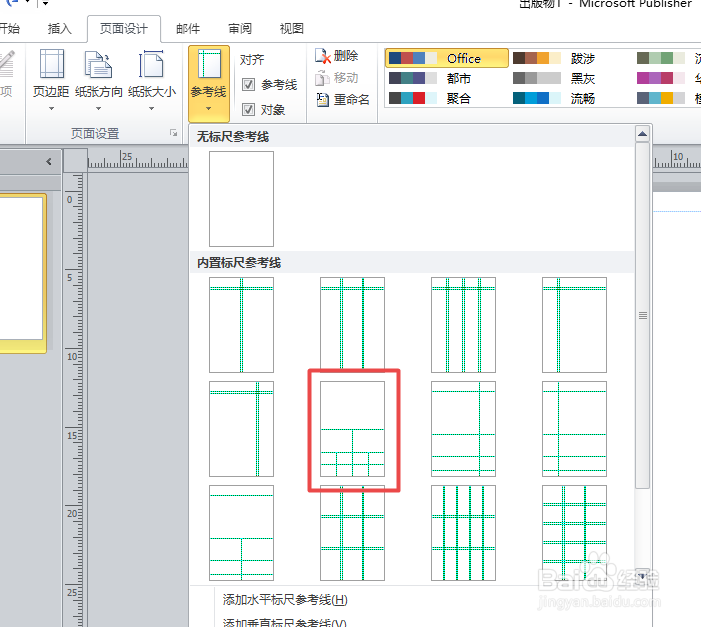
Task: Click gallery scrollbar up arrow
Action: pyautogui.click(x=642, y=134)
